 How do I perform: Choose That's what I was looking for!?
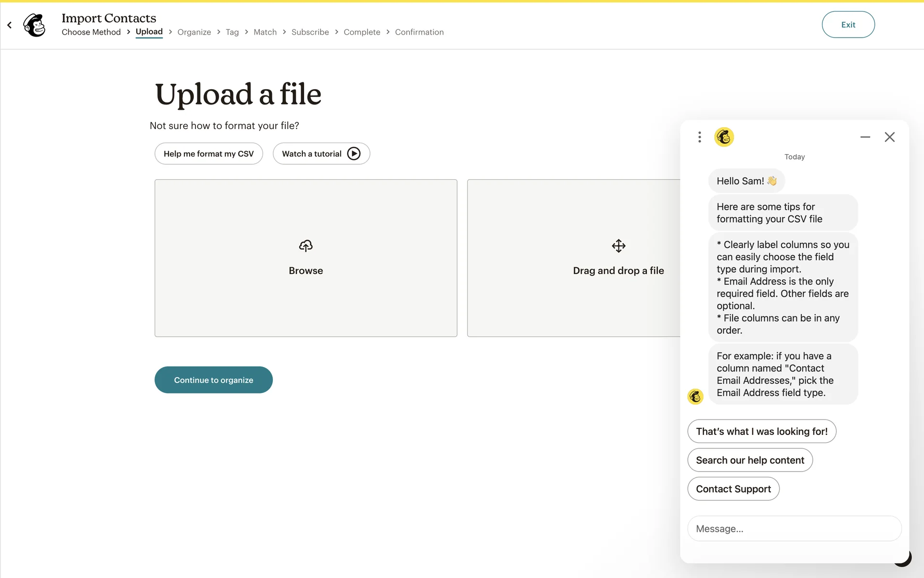pos(761,432)
